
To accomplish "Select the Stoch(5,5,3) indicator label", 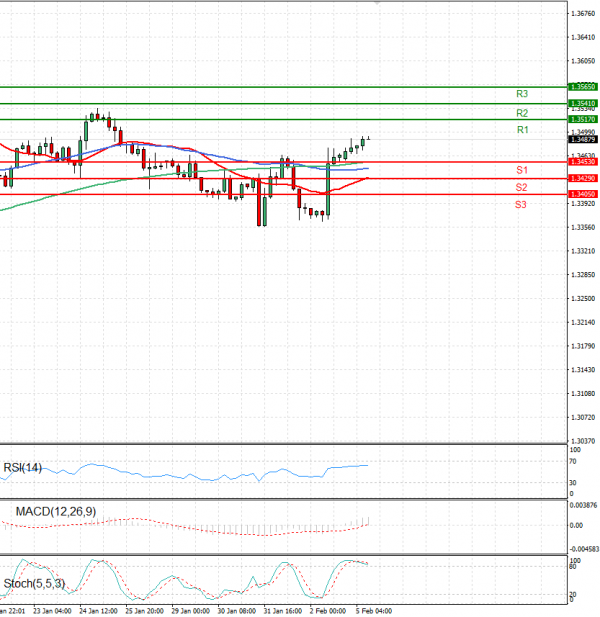I will (34, 584).
